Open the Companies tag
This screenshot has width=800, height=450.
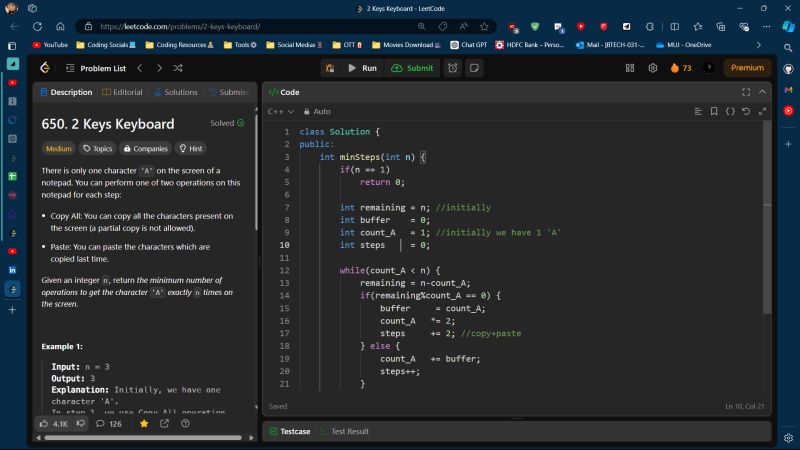pos(146,148)
